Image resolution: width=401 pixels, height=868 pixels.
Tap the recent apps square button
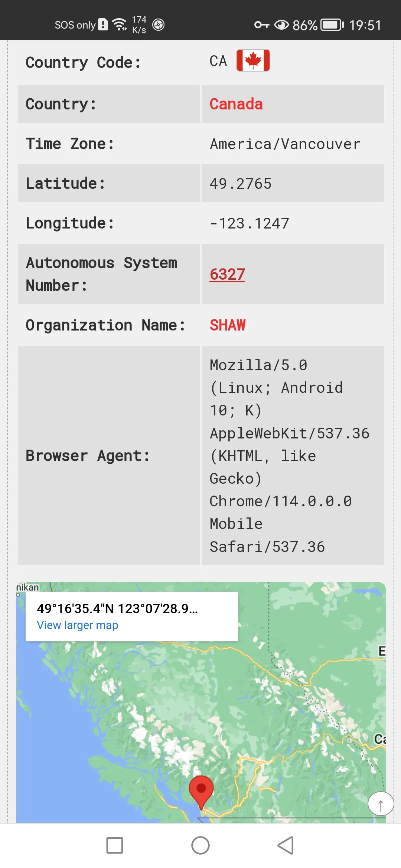[115, 846]
